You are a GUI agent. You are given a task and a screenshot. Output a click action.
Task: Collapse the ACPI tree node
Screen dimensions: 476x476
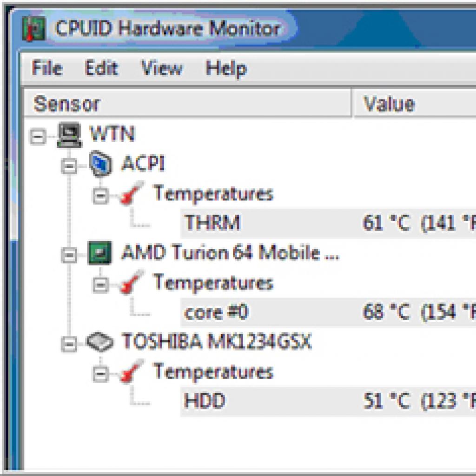(x=69, y=166)
